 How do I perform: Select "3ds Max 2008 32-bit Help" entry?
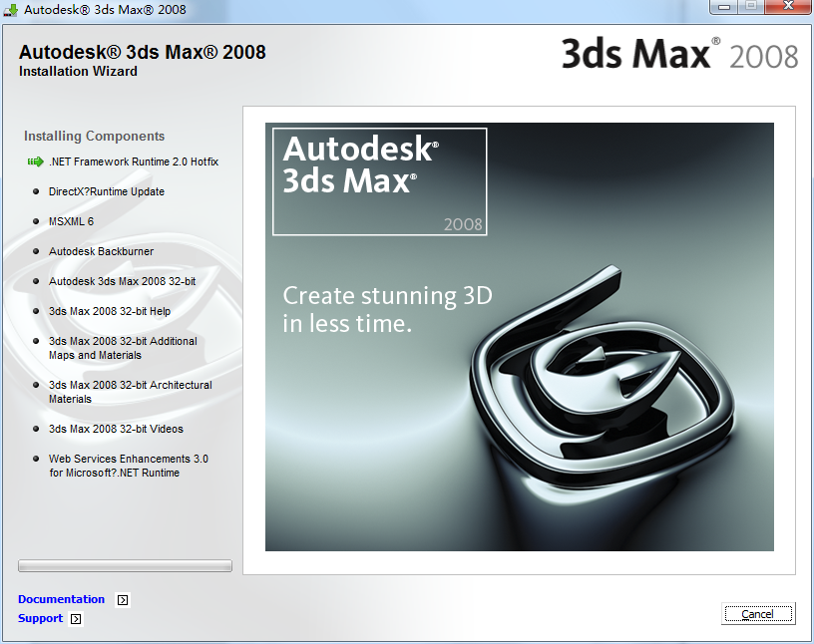(x=110, y=311)
